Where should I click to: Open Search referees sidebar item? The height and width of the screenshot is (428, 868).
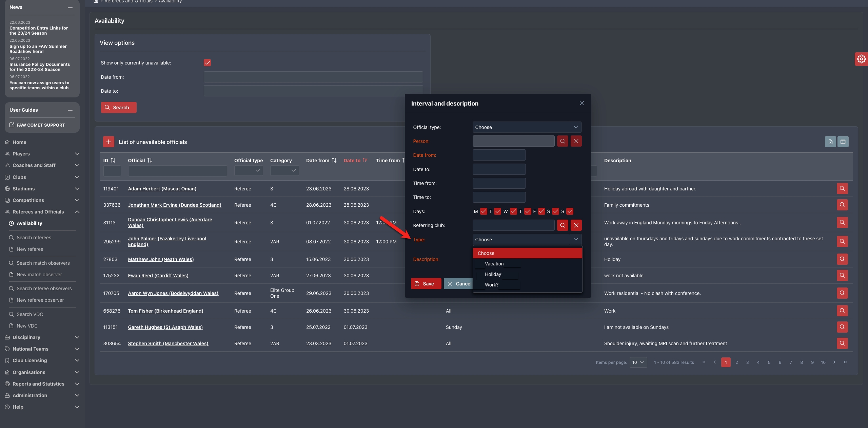pos(34,238)
